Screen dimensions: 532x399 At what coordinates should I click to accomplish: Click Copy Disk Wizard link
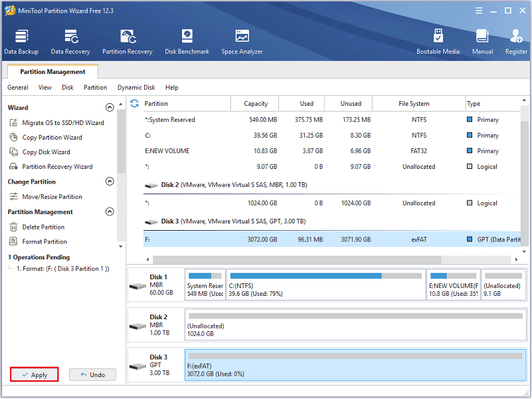click(46, 152)
